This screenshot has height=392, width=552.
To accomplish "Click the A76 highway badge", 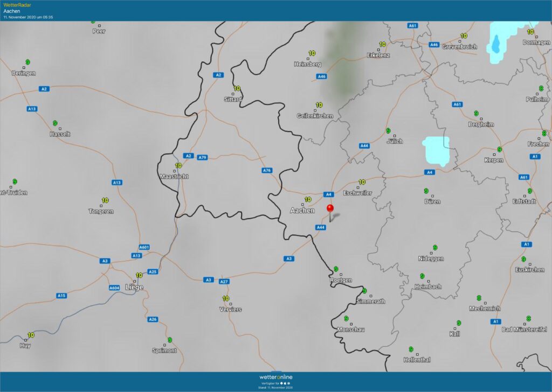I will pos(267,171).
